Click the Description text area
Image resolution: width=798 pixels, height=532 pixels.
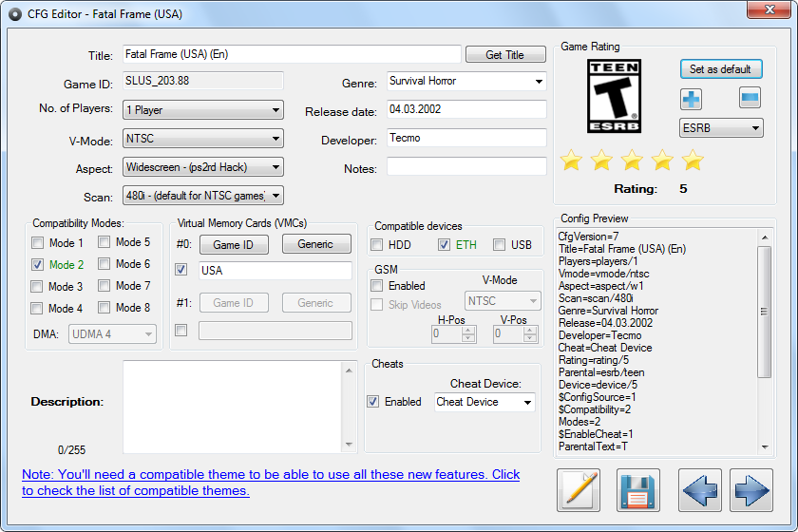(234, 407)
